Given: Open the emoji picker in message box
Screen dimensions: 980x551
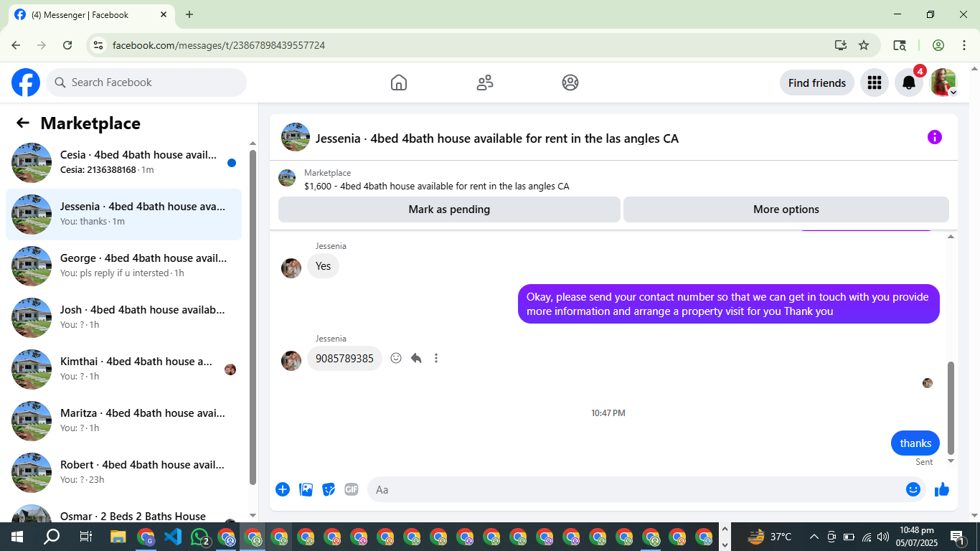Looking at the screenshot, I should coord(913,489).
